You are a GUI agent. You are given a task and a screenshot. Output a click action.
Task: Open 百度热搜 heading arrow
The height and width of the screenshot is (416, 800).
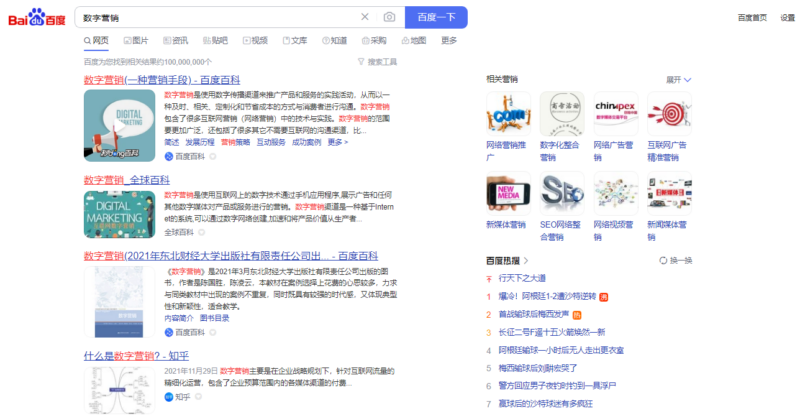pos(526,260)
